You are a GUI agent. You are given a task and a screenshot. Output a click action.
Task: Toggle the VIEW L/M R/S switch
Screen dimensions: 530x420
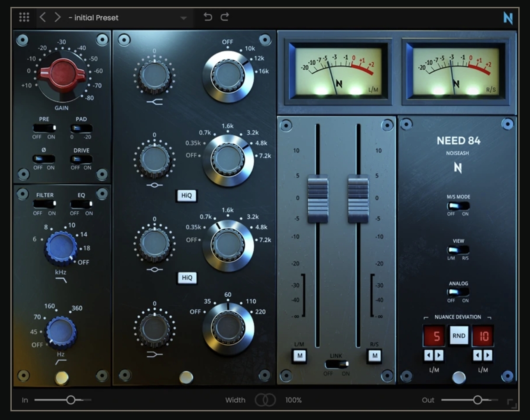[x=458, y=250]
